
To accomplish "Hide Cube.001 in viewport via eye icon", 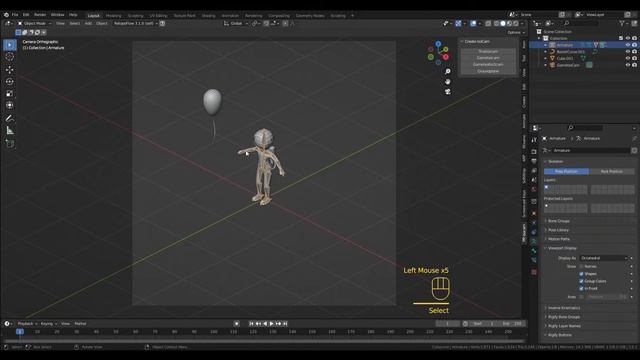I will click(x=628, y=58).
